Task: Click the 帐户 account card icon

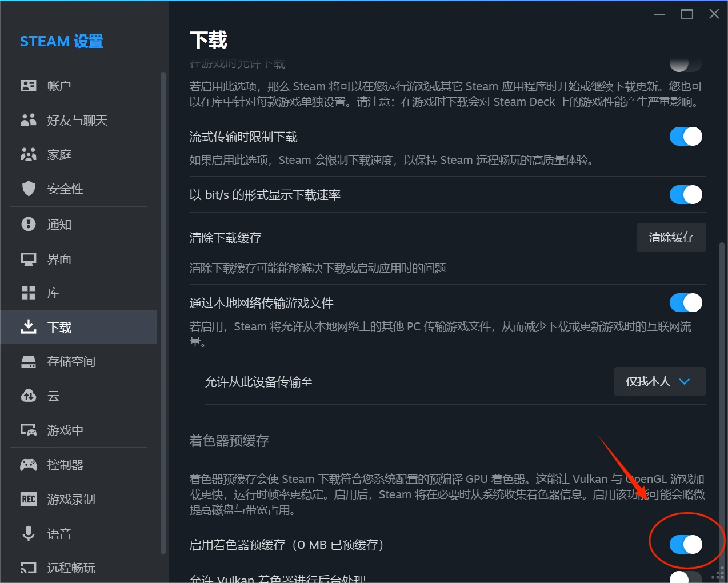Action: click(29, 86)
